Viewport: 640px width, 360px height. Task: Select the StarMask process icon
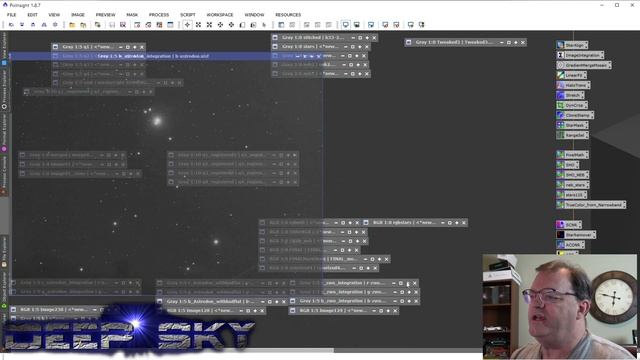572,125
